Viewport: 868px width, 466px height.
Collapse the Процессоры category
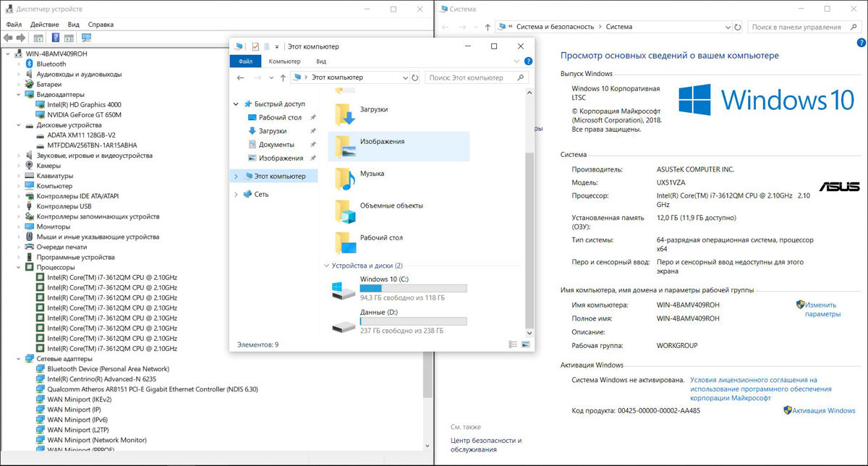tap(19, 267)
